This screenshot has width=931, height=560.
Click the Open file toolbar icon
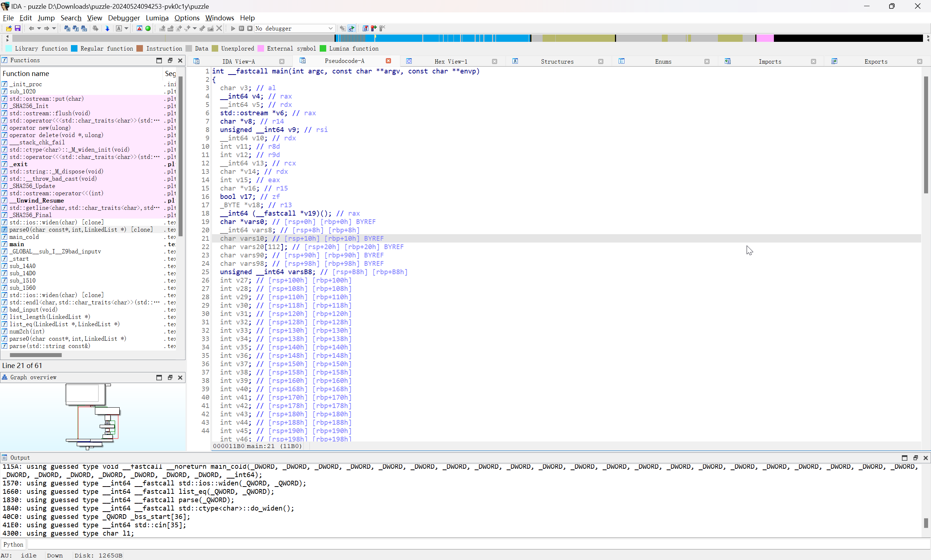pyautogui.click(x=9, y=28)
